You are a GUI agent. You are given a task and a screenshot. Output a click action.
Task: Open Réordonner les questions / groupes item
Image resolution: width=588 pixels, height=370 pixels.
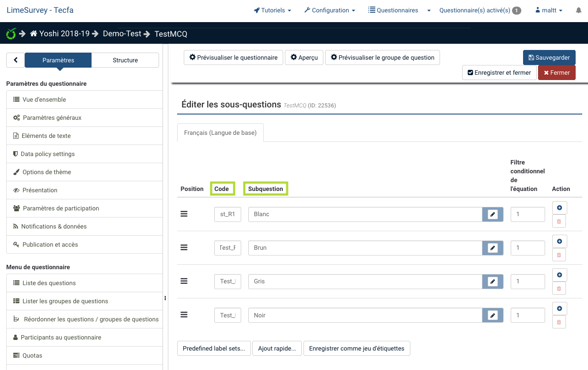84,319
